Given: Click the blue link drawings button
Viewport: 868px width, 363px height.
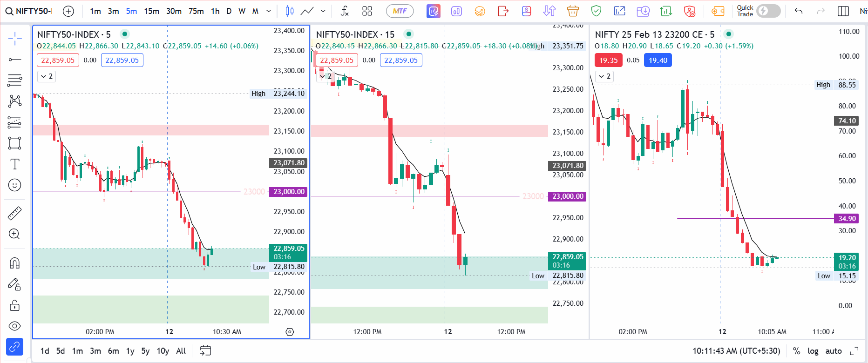Looking at the screenshot, I should pyautogui.click(x=14, y=347).
